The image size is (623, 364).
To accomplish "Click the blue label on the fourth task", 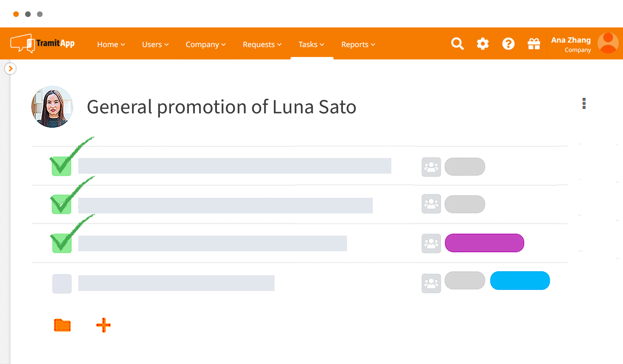I will click(x=520, y=281).
